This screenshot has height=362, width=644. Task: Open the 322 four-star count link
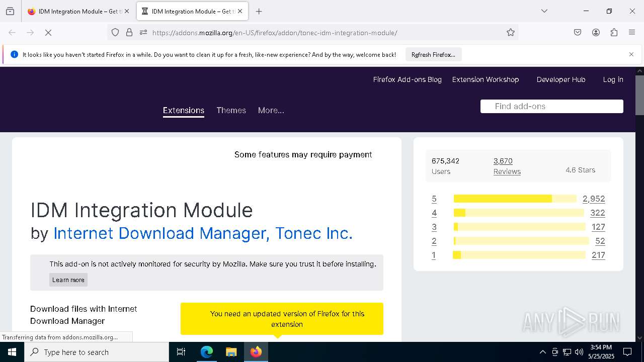[598, 213]
